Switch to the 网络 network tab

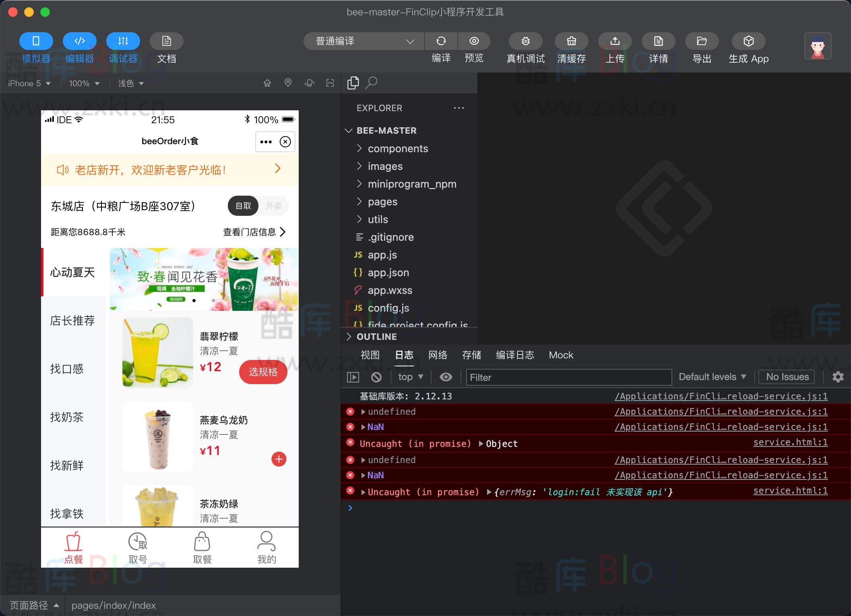[x=438, y=355]
